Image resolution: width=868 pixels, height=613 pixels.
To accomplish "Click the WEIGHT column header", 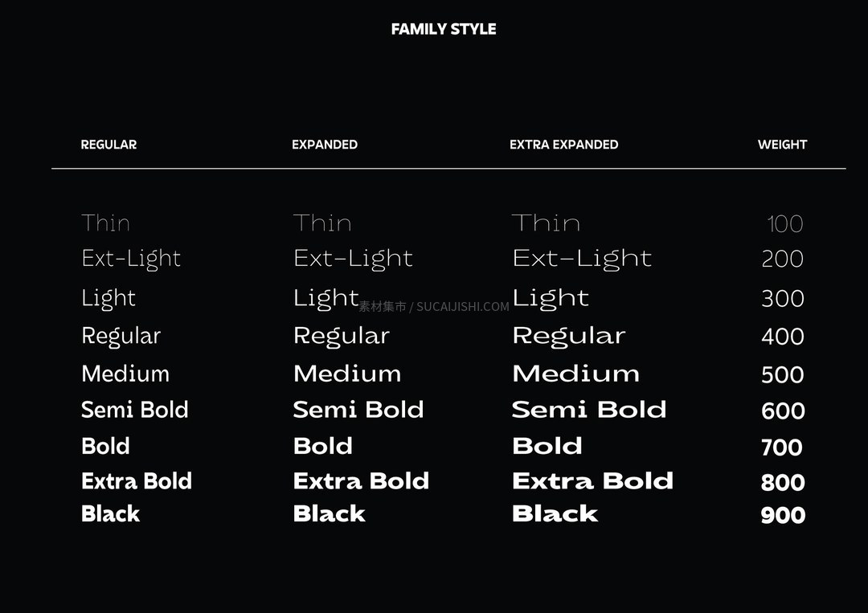I will pyautogui.click(x=782, y=145).
